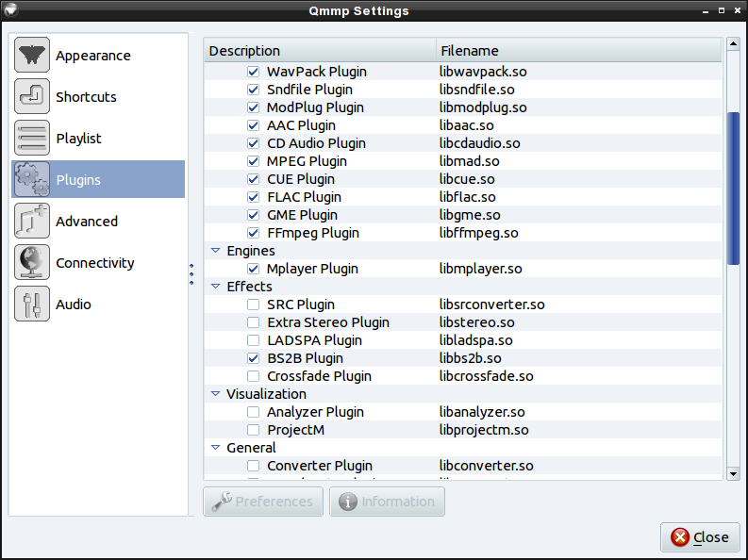Screen dimensions: 748x560
Task: Uncheck the Sndfile Plugin
Action: (x=254, y=90)
